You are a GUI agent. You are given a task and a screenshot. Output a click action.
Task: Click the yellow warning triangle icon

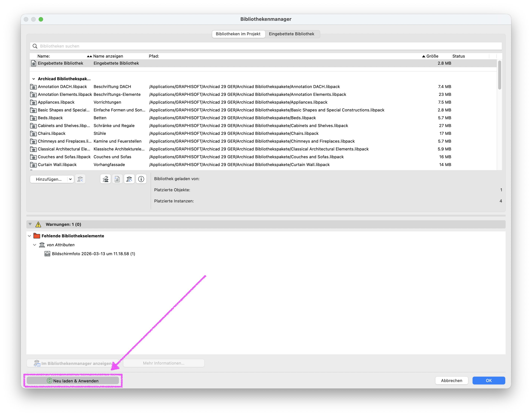click(x=38, y=224)
